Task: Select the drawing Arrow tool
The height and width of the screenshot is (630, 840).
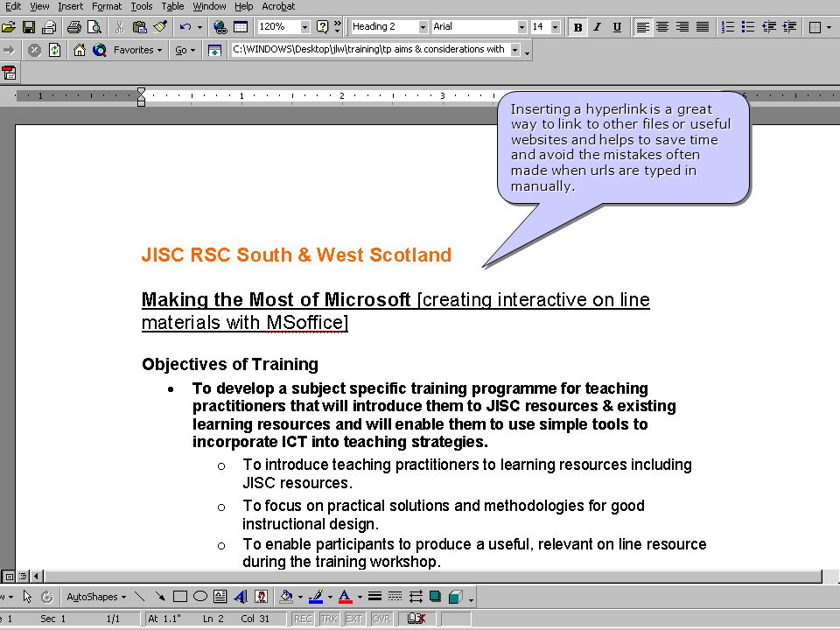Action: [x=159, y=596]
